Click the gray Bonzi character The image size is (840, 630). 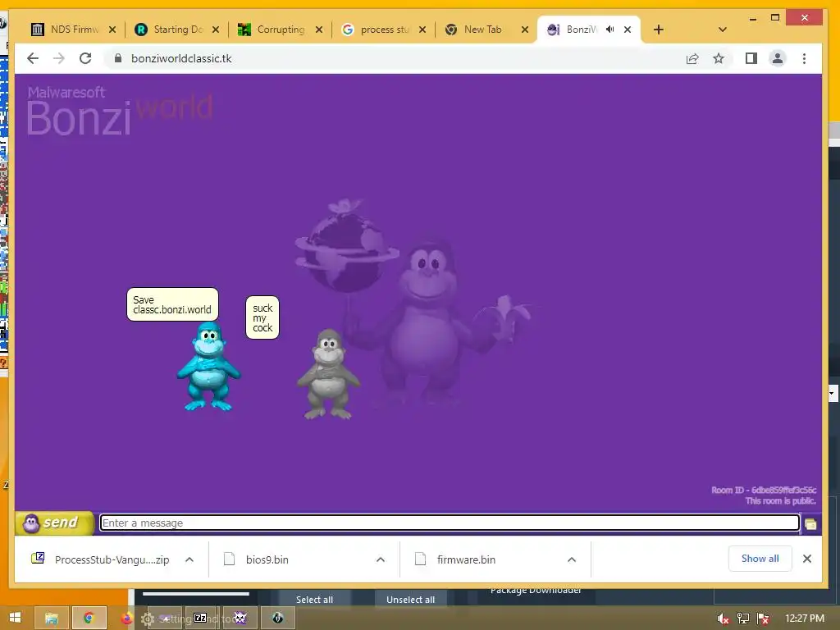(328, 374)
